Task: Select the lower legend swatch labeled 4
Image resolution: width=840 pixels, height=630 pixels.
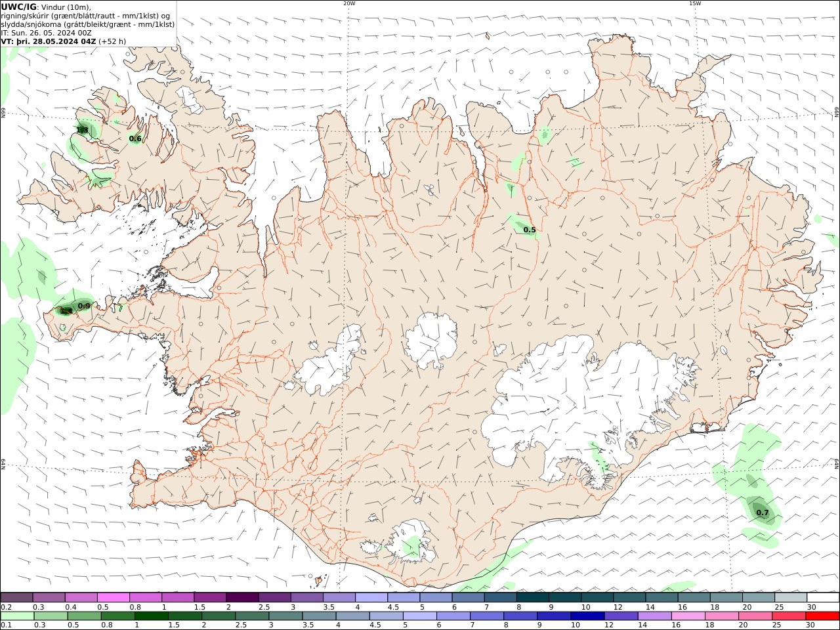Action: pos(352,616)
